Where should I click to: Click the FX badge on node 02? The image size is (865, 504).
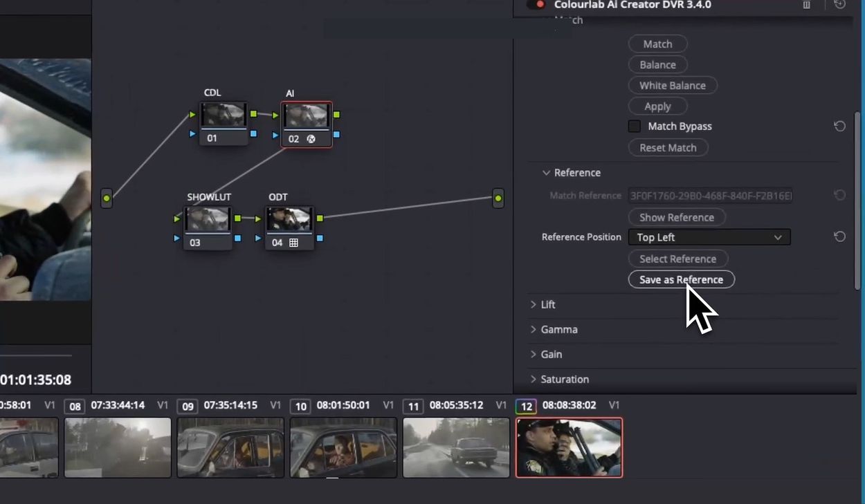311,139
